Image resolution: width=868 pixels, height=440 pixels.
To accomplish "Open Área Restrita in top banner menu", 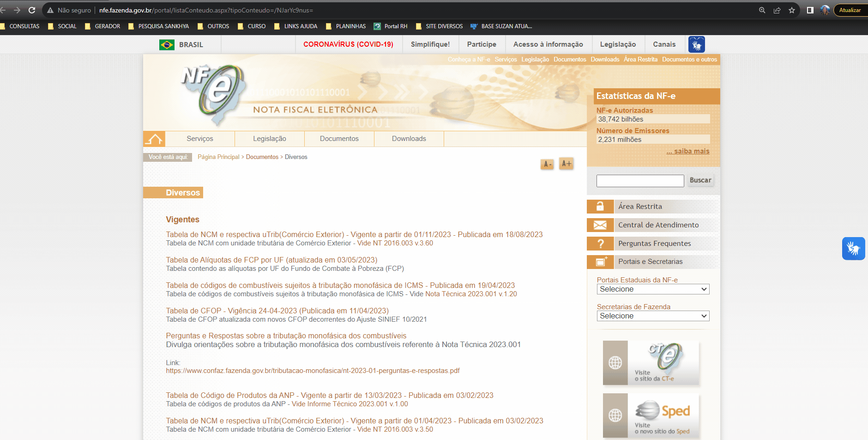I will [x=640, y=60].
